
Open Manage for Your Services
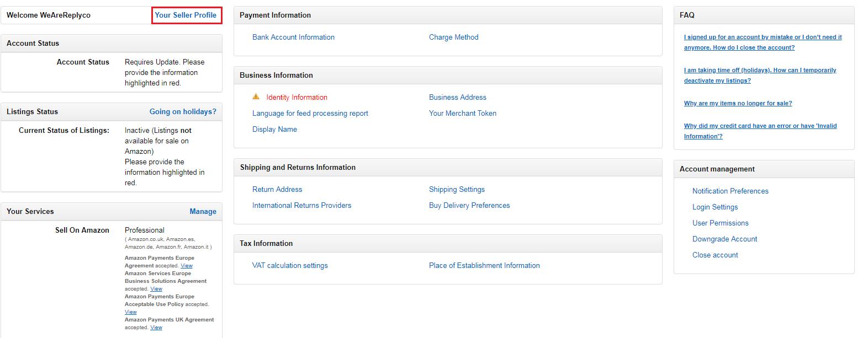[203, 211]
